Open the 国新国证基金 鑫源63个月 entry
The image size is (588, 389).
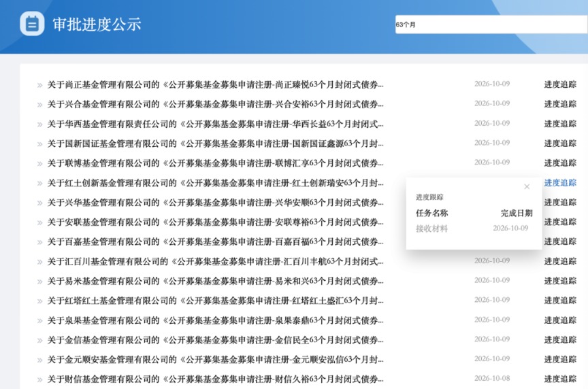[x=215, y=143]
